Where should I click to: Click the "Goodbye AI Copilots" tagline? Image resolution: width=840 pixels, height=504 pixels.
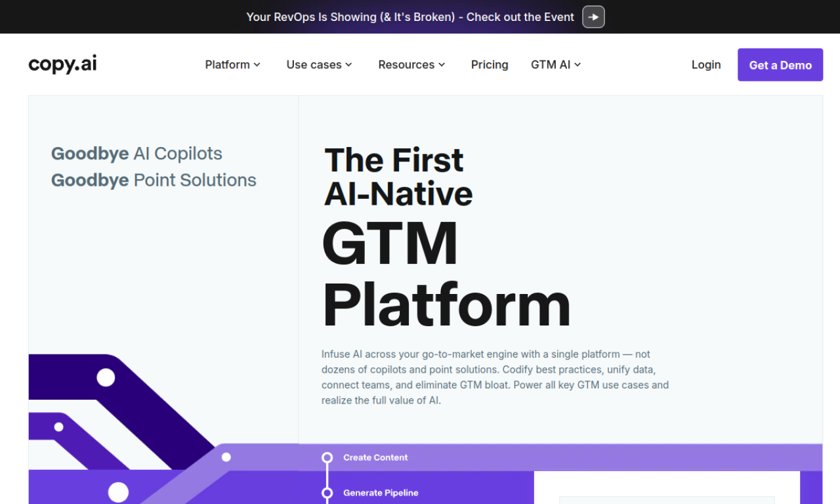pyautogui.click(x=136, y=154)
